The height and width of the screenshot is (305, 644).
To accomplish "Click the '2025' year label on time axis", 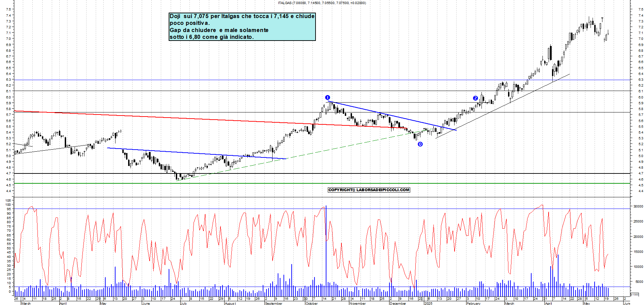I will (x=428, y=303).
